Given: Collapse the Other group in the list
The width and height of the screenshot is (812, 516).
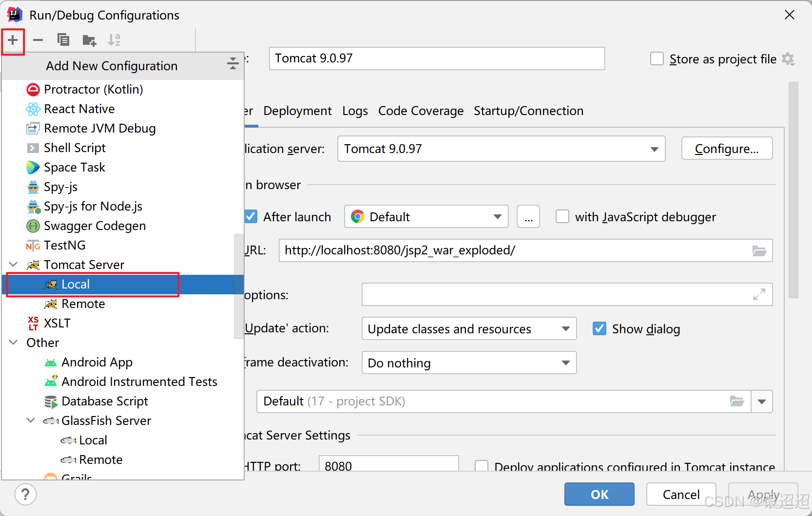Looking at the screenshot, I should tap(14, 343).
